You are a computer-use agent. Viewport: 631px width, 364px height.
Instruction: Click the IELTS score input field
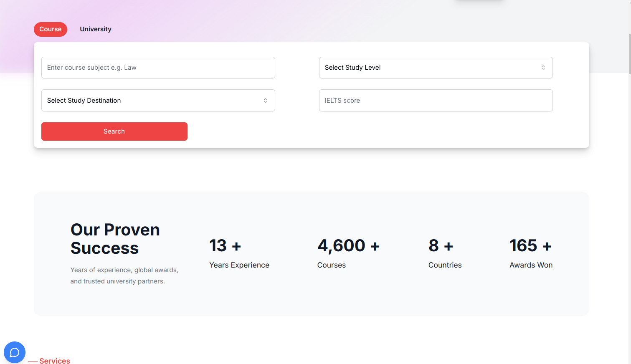pos(436,100)
